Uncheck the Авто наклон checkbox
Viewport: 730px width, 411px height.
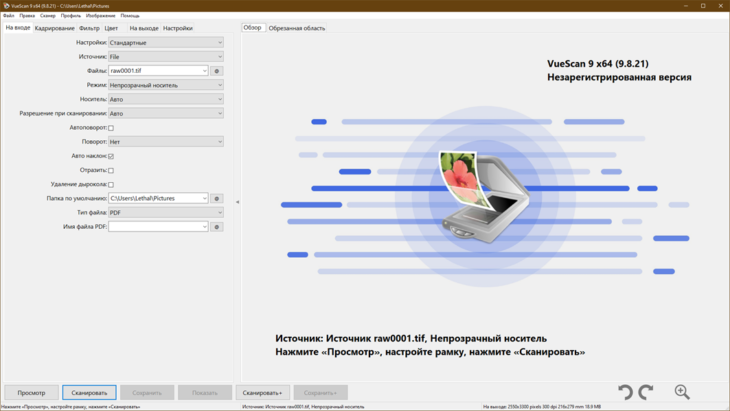pyautogui.click(x=111, y=156)
